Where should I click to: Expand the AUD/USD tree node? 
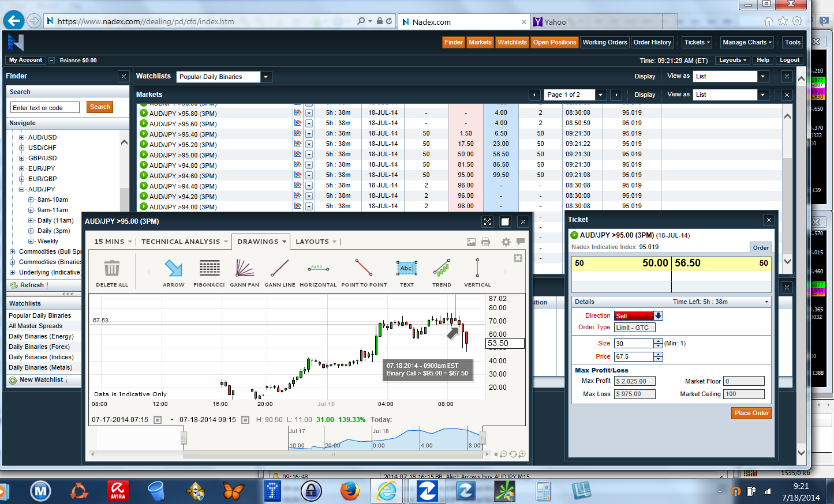22,137
